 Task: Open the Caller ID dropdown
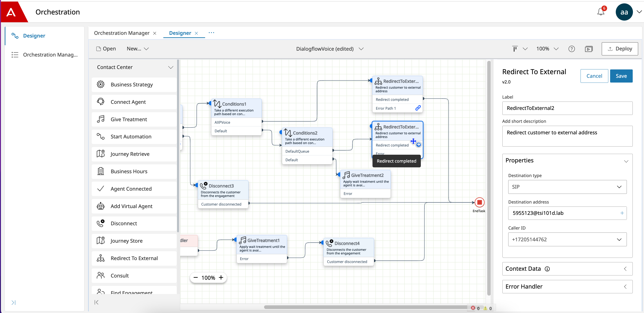[x=567, y=239]
